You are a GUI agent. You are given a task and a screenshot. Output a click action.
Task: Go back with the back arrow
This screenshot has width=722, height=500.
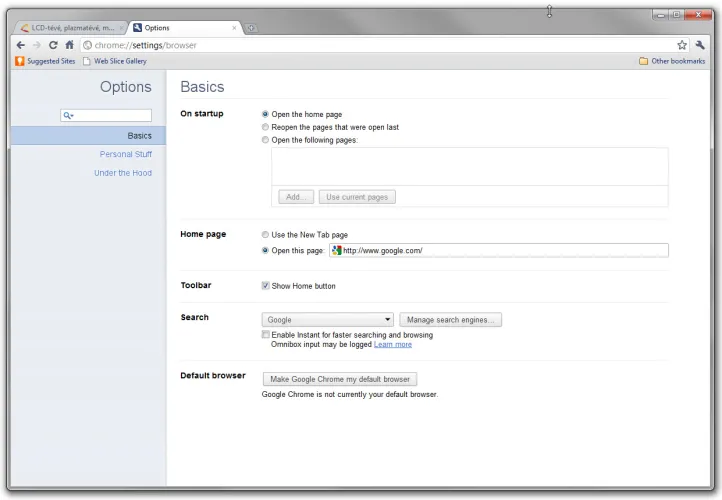[x=21, y=45]
